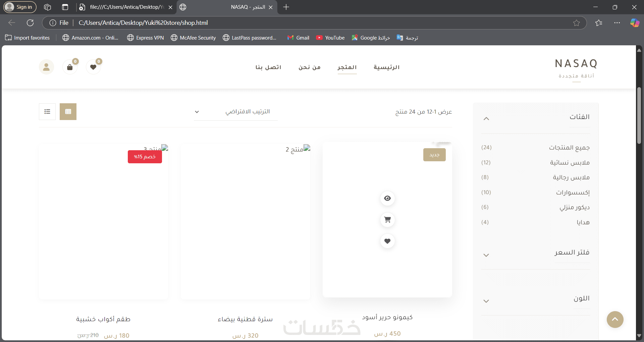Add this page to favorites star
The width and height of the screenshot is (644, 342).
576,23
